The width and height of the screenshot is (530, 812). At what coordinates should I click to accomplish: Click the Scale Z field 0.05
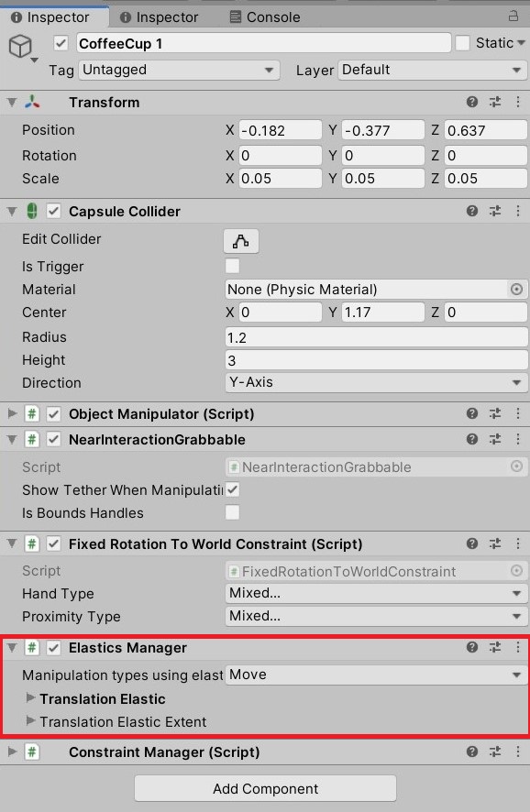pyautogui.click(x=486, y=179)
